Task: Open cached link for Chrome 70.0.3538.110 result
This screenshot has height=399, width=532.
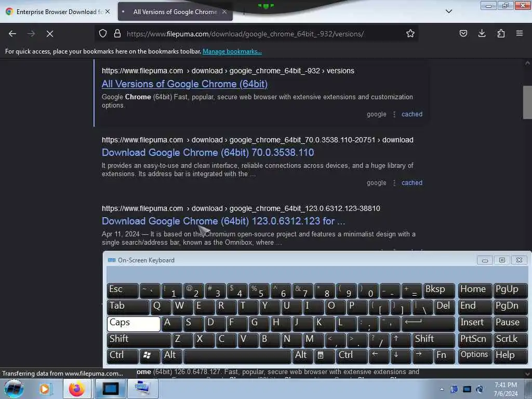Action: [x=412, y=183]
